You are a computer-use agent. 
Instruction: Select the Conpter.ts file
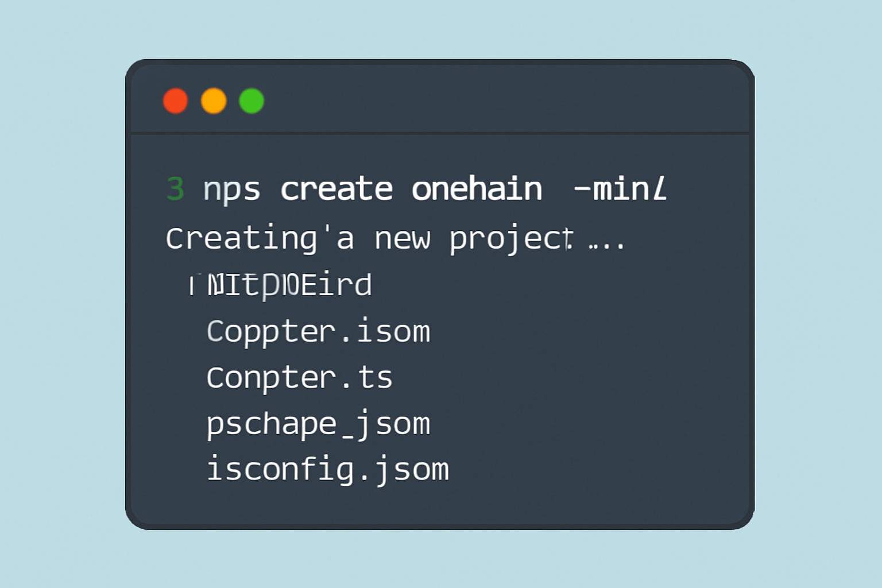click(x=299, y=378)
